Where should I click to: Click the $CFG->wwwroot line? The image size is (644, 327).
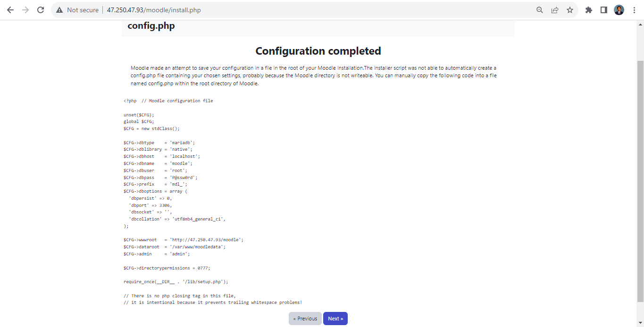(184, 240)
